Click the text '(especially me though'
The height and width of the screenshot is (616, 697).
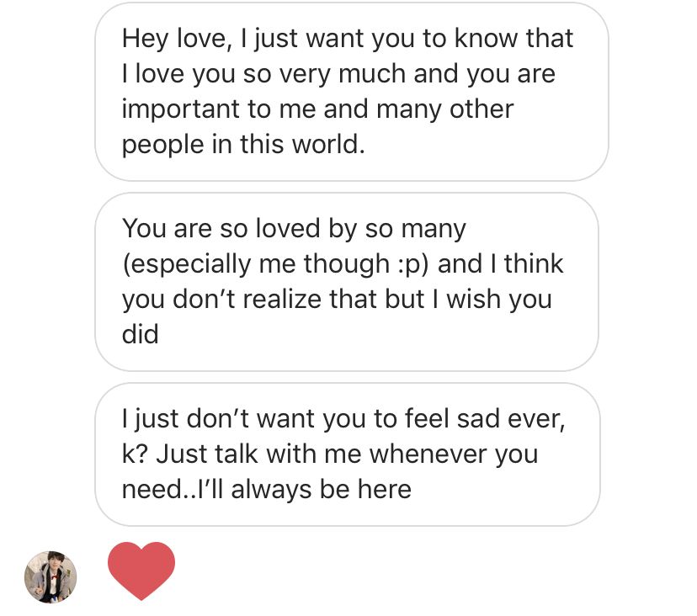(x=256, y=264)
